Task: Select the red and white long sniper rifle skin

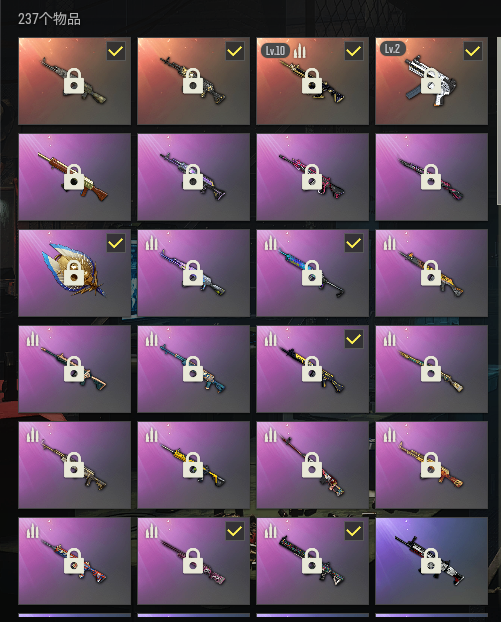Action: click(313, 465)
